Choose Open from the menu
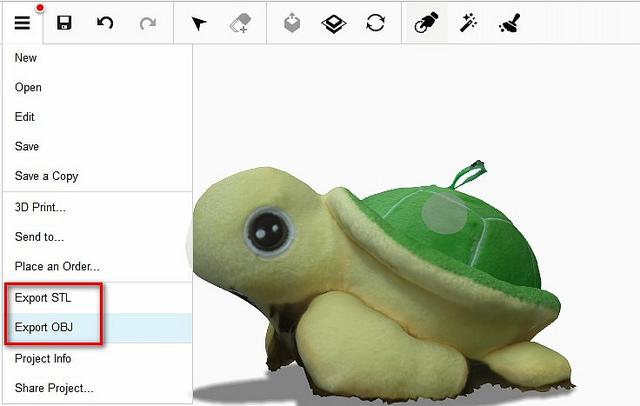Screen dimensions: 640x406 tap(28, 88)
